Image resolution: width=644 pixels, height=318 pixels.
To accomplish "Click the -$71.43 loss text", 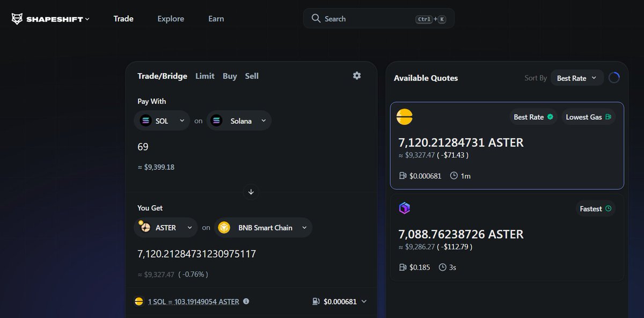I will click(x=452, y=155).
